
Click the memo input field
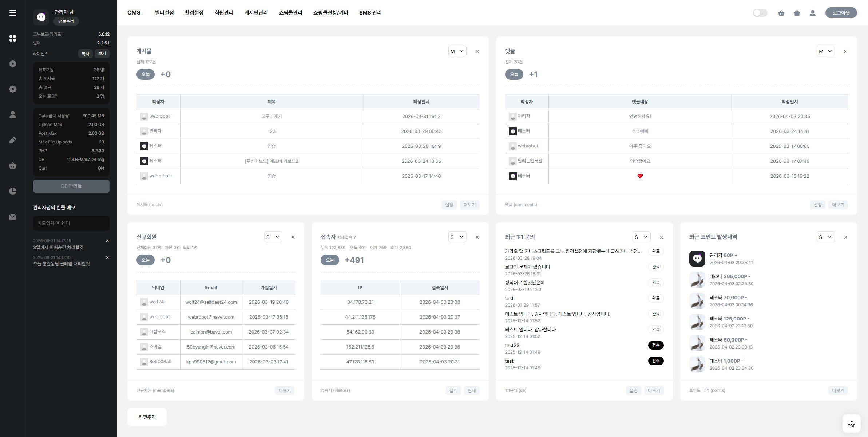click(x=71, y=223)
